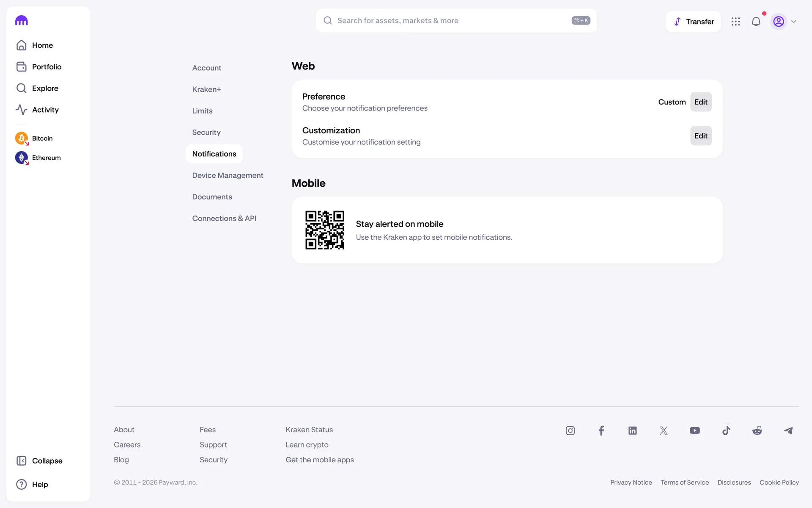The height and width of the screenshot is (508, 812).
Task: Open Kraken's Telegram channel icon
Action: 788,431
